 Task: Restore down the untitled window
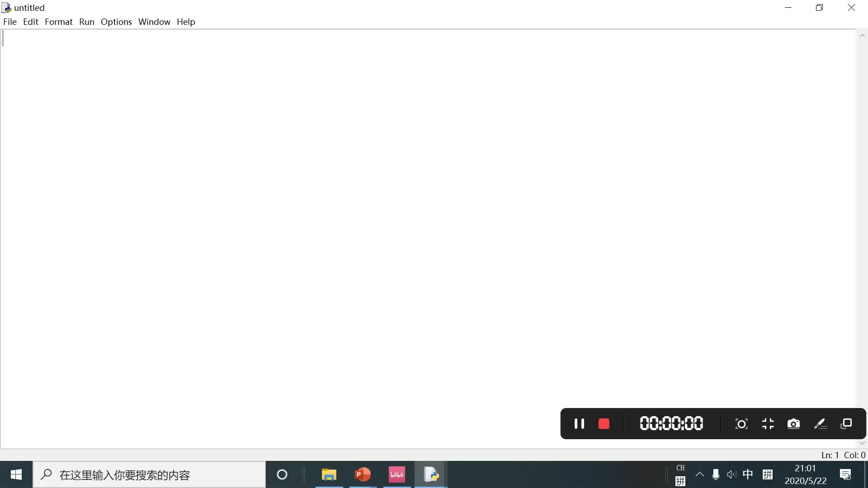point(819,8)
